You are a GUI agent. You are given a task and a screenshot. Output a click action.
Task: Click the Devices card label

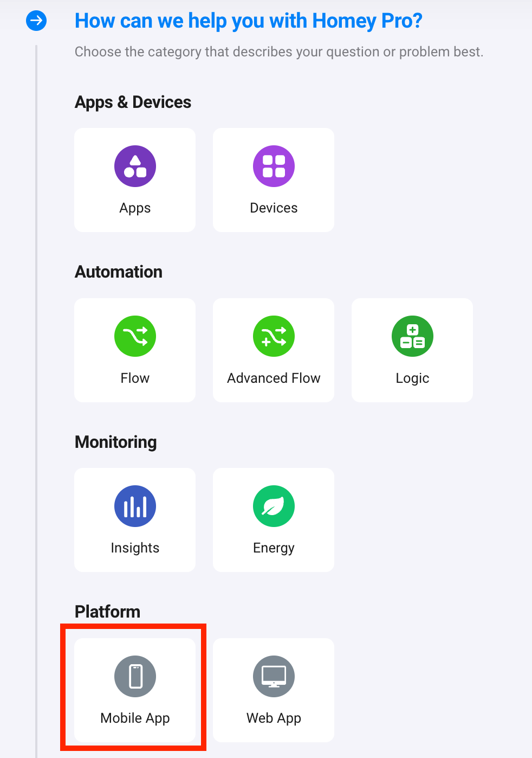(274, 208)
